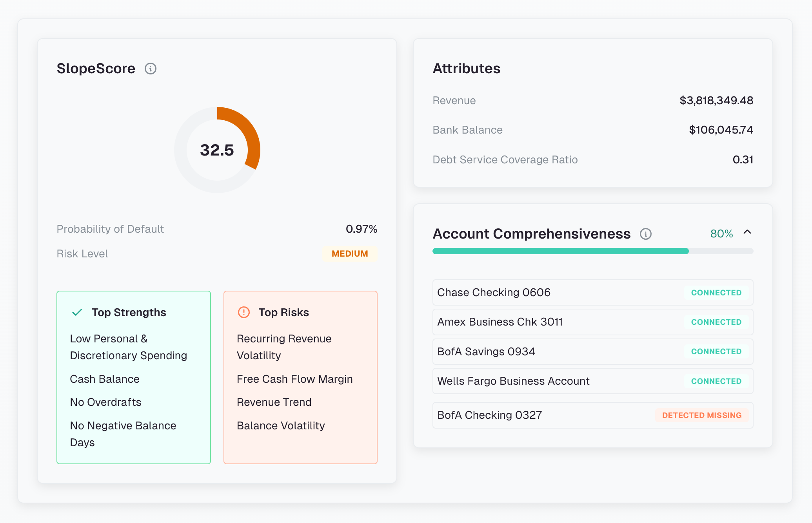Screen dimensions: 812x523
Task: Click the MEDIUM risk level badge
Action: (350, 254)
